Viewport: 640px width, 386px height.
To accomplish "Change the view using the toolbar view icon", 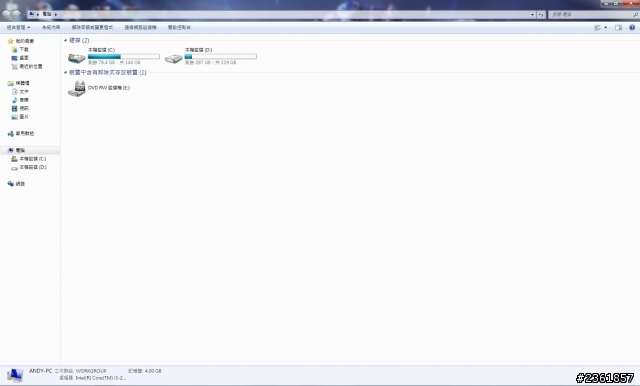I will [x=598, y=27].
